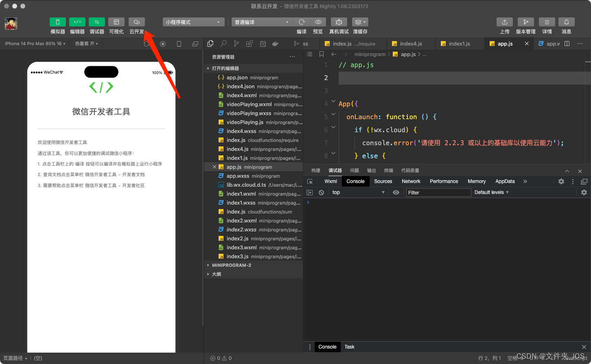Open app.json in the open editors list
This screenshot has height=364, width=591.
[x=253, y=77]
